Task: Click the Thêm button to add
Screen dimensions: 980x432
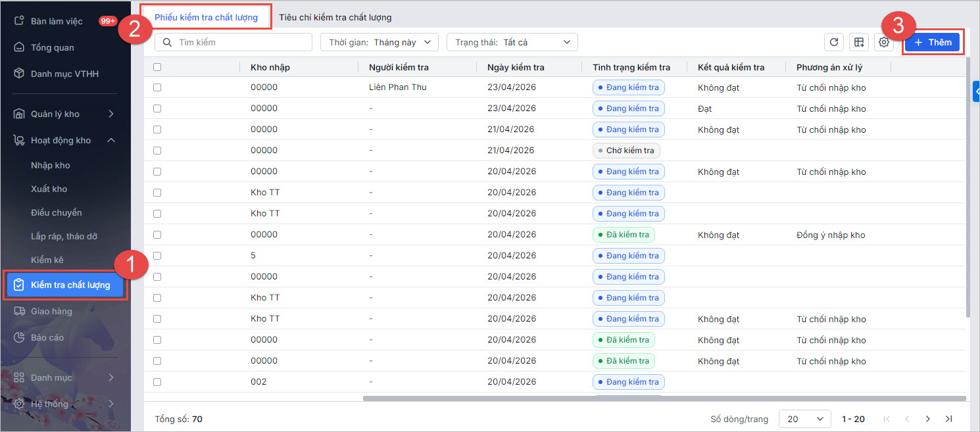Action: point(932,42)
